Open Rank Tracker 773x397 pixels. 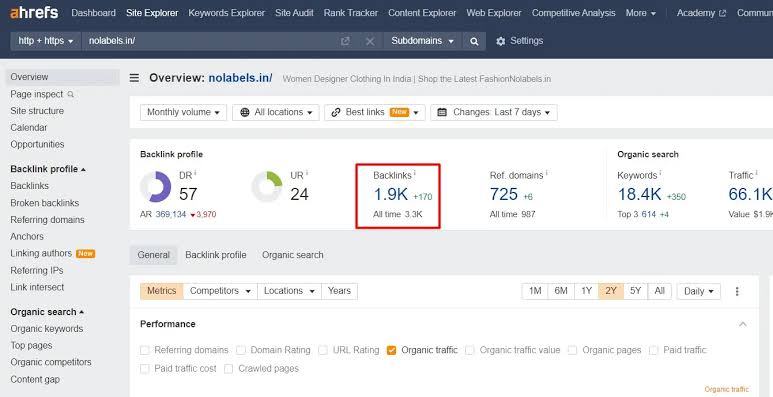click(351, 13)
